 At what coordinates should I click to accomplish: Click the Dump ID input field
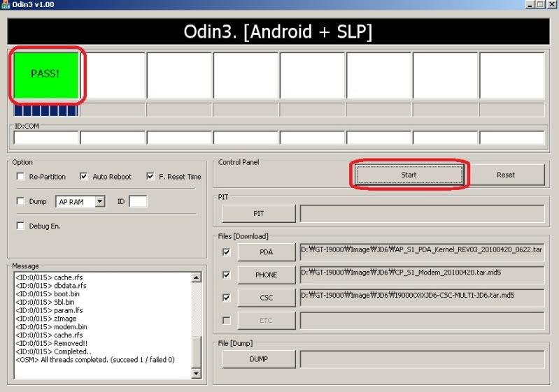point(138,201)
